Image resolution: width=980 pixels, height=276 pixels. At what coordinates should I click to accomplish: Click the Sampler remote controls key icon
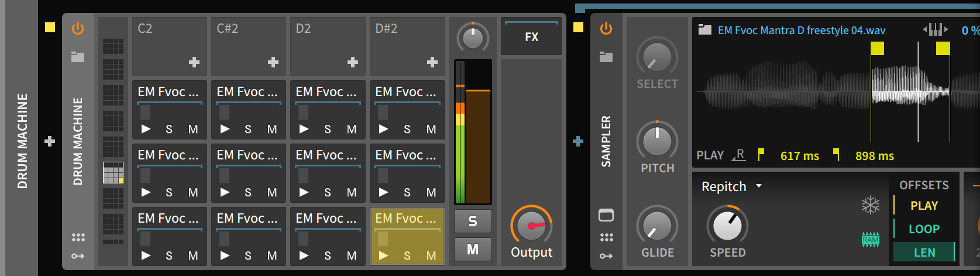point(606,256)
